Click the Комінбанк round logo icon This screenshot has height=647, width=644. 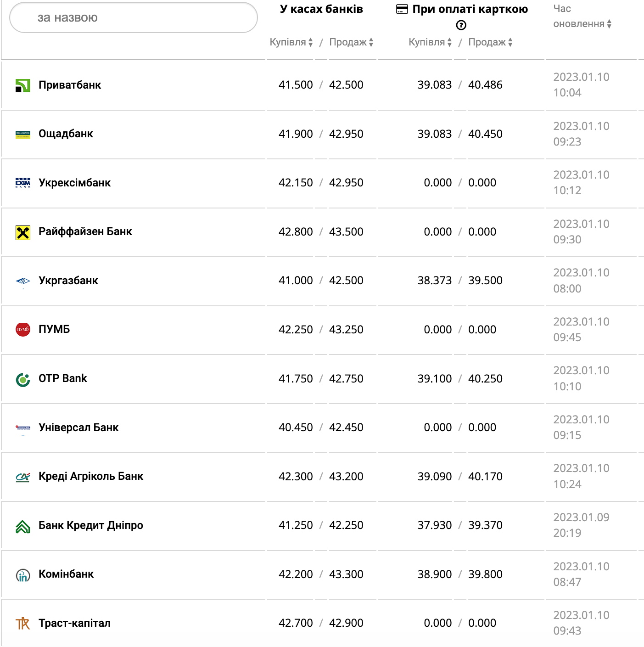22,575
